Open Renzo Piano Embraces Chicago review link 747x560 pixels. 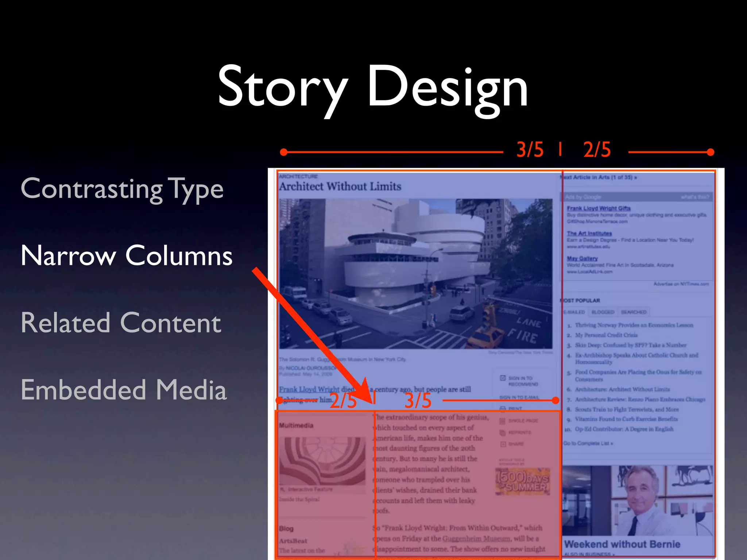click(640, 400)
